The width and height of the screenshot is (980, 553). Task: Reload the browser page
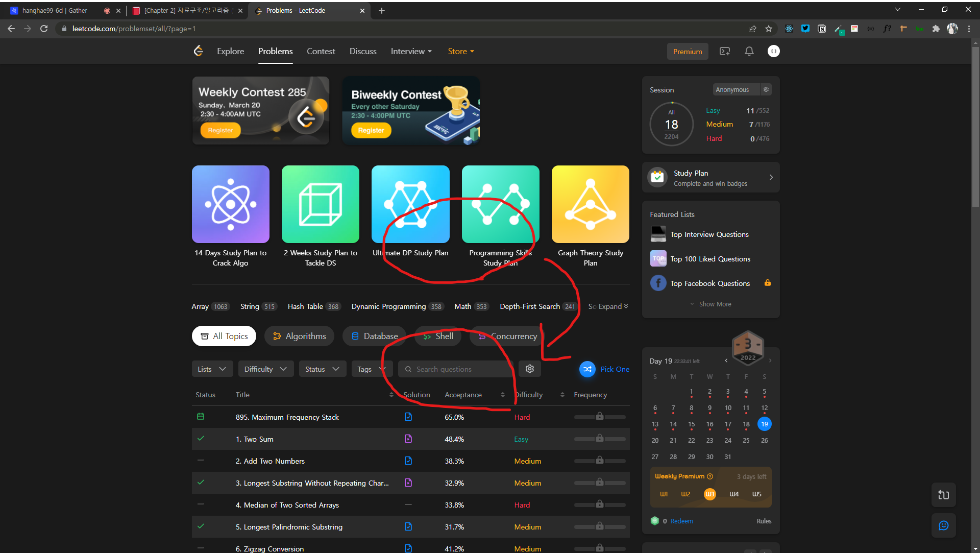click(44, 29)
